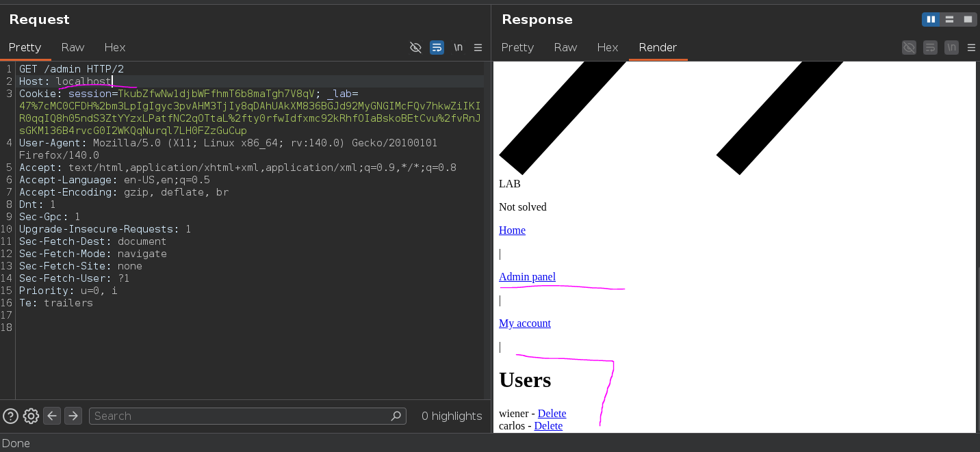The width and height of the screenshot is (980, 452).
Task: Toggle disabled eye icon in Response
Action: tap(909, 47)
